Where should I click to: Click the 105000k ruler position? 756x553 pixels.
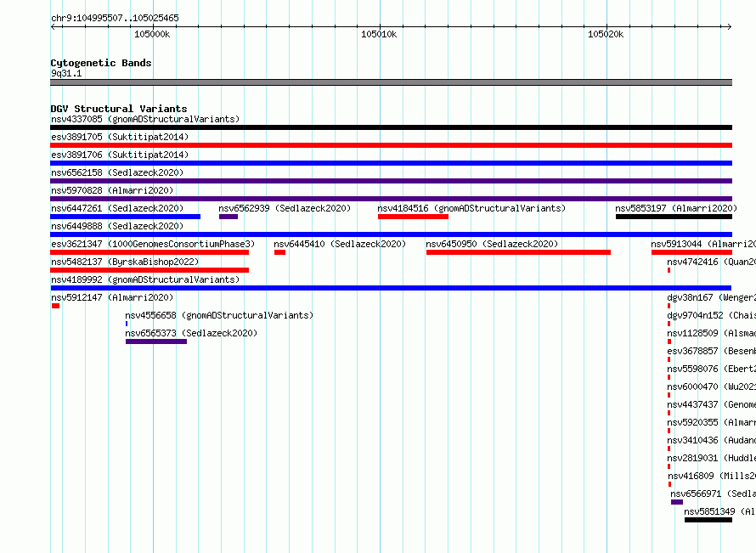[152, 34]
